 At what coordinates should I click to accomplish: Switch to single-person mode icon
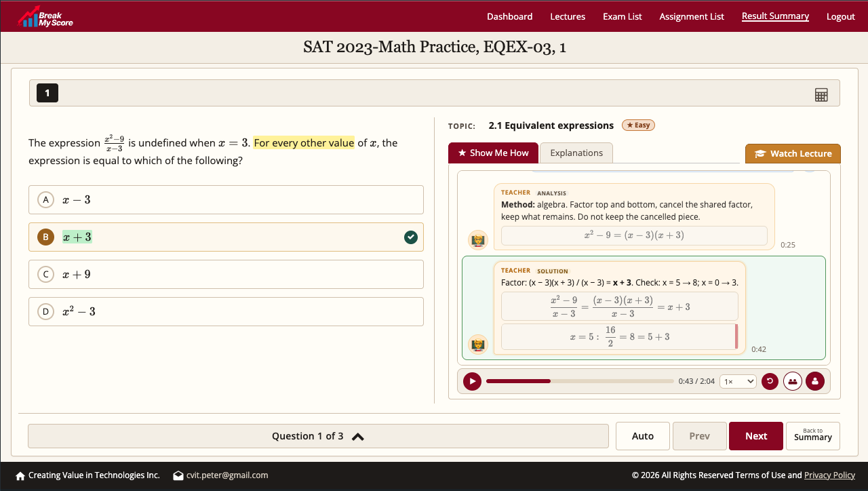click(814, 381)
